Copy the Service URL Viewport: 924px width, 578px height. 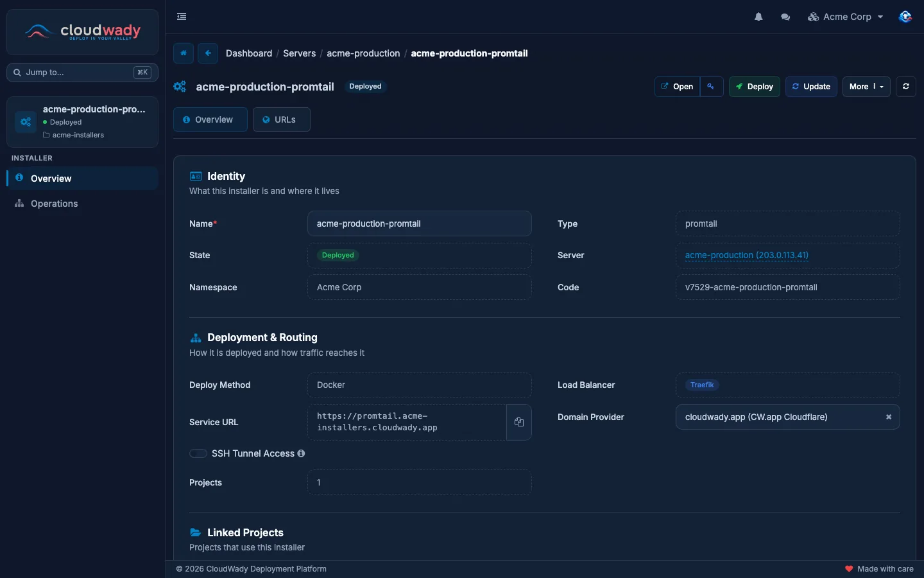[519, 422]
